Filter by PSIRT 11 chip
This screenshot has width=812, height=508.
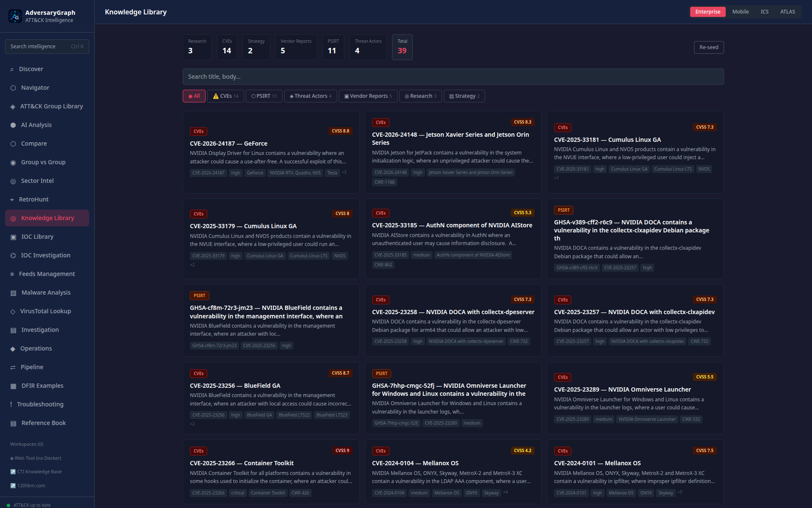(264, 96)
